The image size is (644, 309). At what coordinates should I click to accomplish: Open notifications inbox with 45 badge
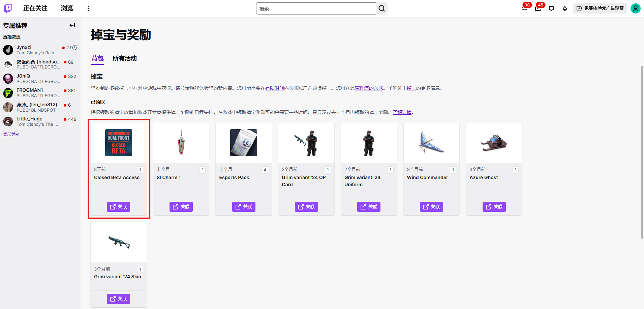538,8
